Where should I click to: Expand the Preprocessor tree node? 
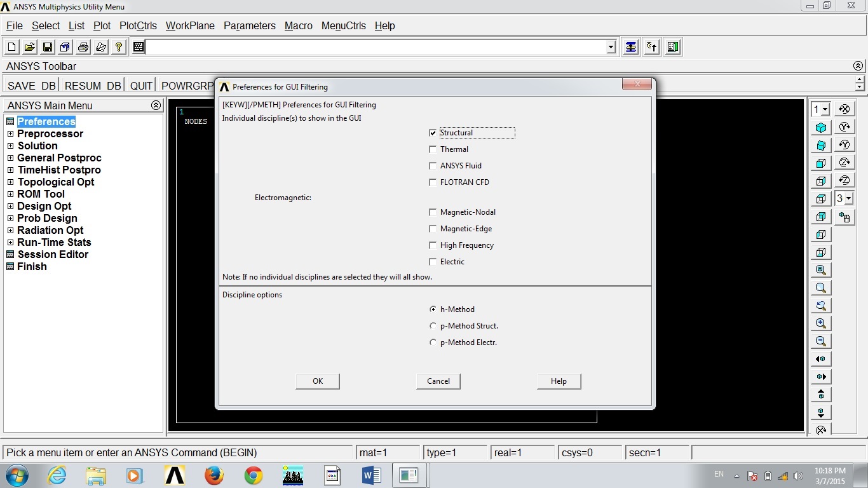(10, 134)
